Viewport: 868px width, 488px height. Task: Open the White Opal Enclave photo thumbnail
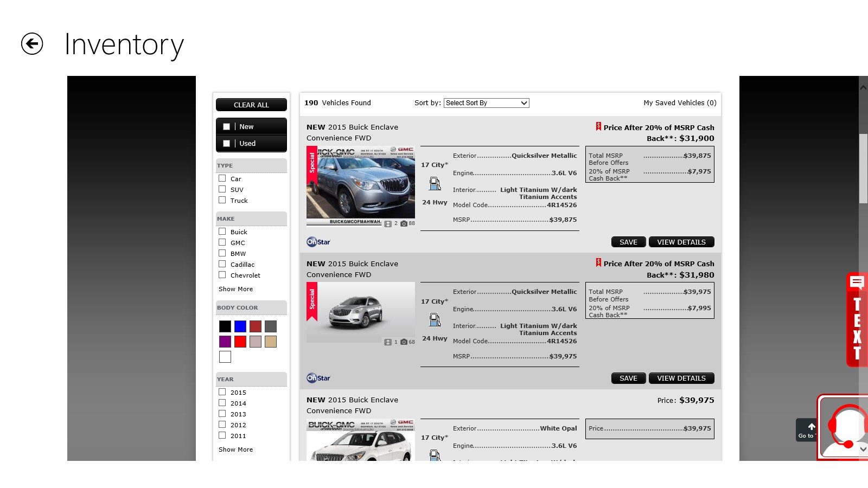361,440
